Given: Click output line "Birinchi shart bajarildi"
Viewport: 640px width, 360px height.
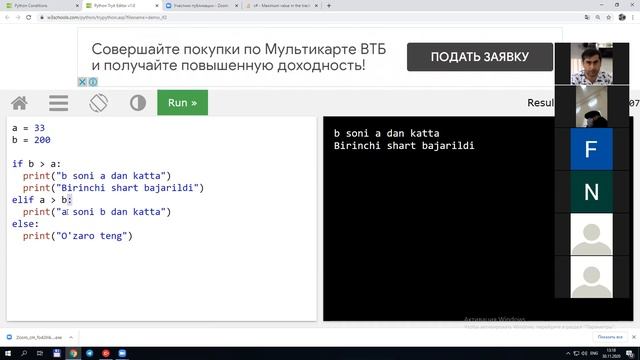Looking at the screenshot, I should 404,146.
